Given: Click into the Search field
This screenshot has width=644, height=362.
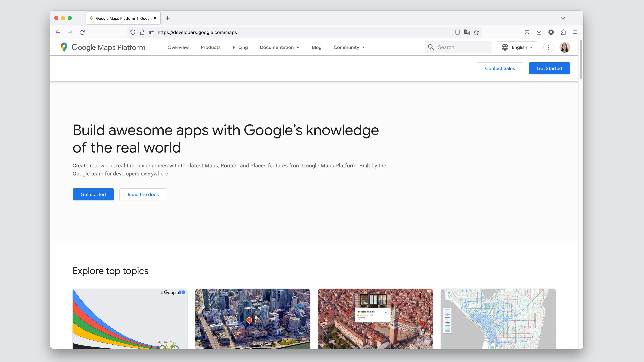Looking at the screenshot, I should [458, 47].
